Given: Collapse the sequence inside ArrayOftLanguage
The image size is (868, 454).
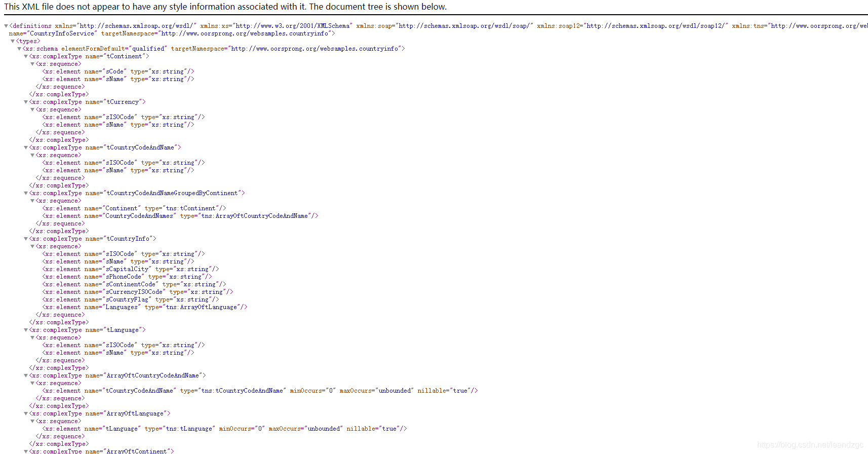Looking at the screenshot, I should (32, 421).
